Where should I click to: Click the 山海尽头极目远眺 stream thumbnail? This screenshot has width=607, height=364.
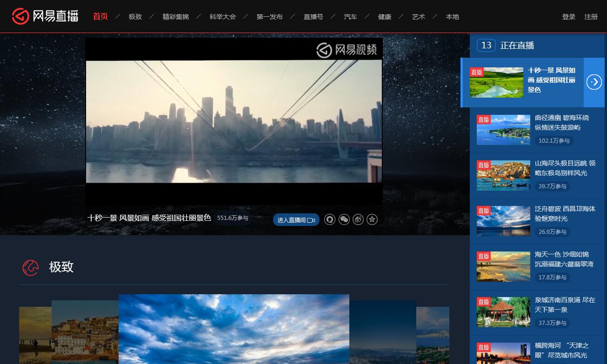(x=503, y=175)
